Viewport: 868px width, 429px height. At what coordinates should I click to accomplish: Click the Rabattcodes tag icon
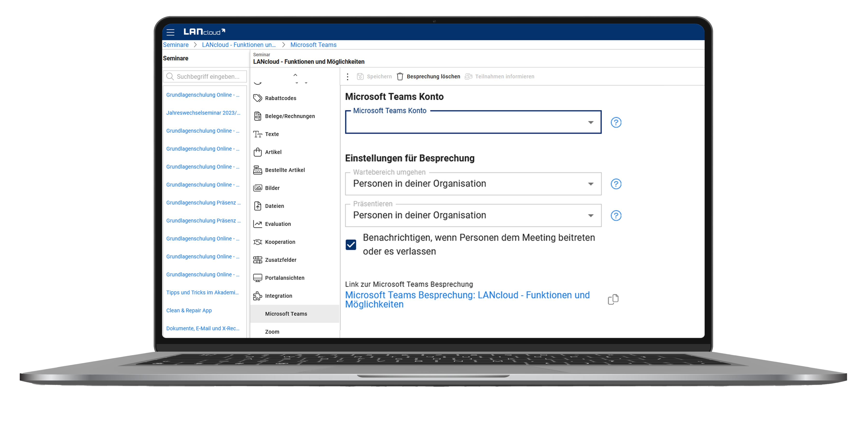tap(257, 98)
